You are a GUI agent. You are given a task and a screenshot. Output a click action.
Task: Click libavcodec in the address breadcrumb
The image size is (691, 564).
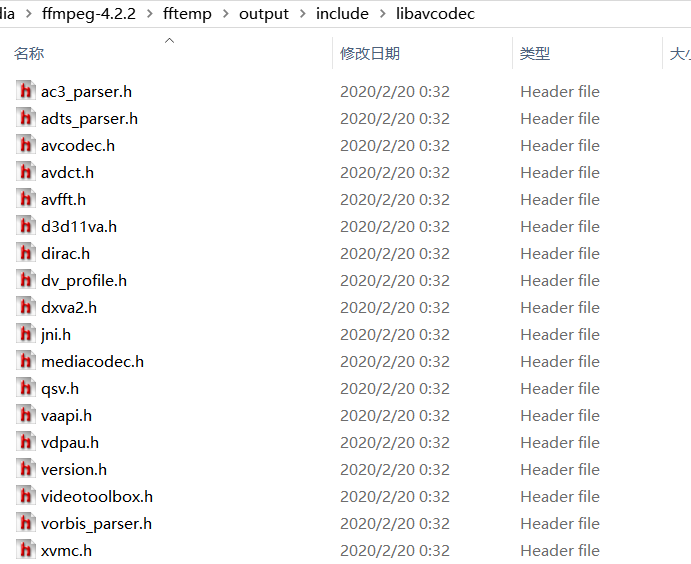[435, 14]
